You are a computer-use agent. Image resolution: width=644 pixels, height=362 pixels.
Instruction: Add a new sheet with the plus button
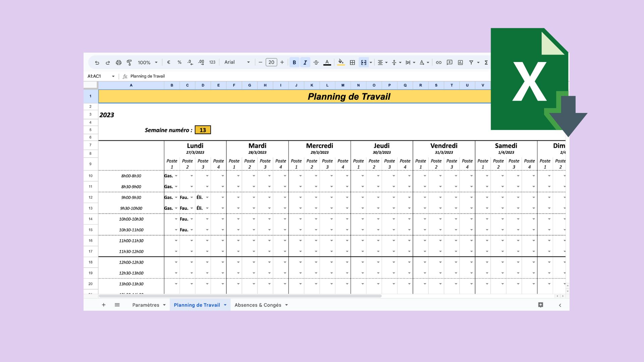[103, 305]
